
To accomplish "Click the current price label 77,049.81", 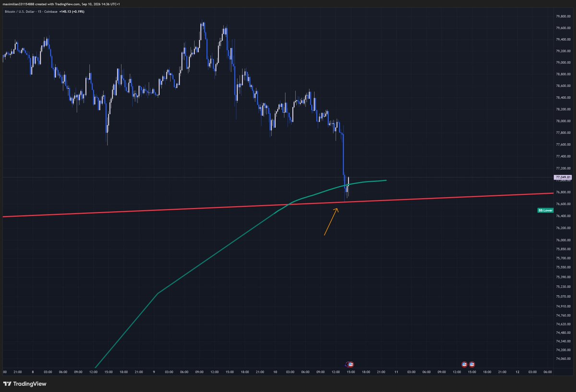I will (564, 177).
